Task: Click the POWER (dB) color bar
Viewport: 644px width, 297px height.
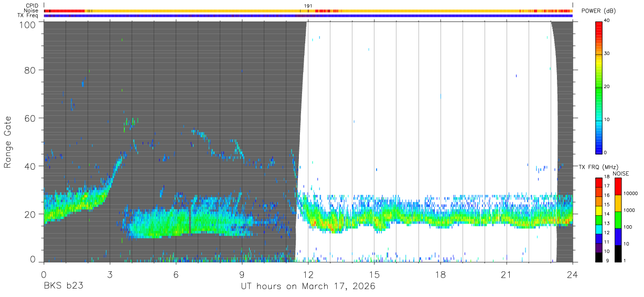Action: coord(598,87)
